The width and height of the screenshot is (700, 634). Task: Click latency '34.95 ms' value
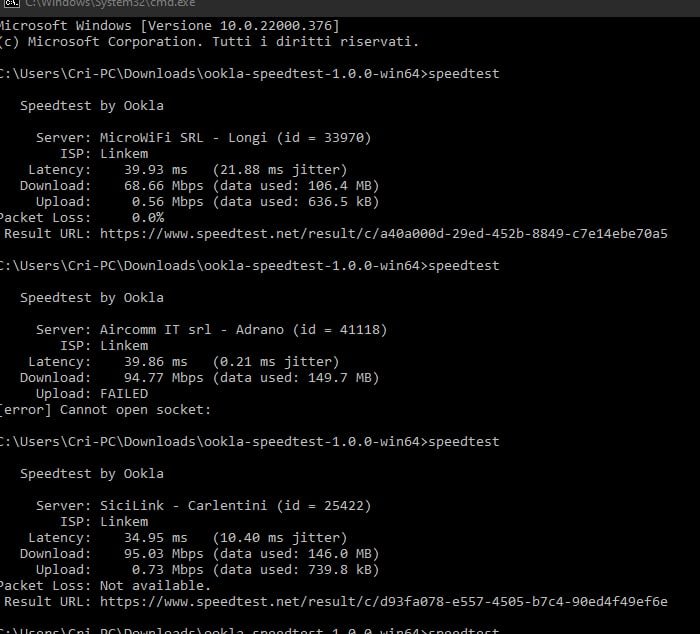155,538
